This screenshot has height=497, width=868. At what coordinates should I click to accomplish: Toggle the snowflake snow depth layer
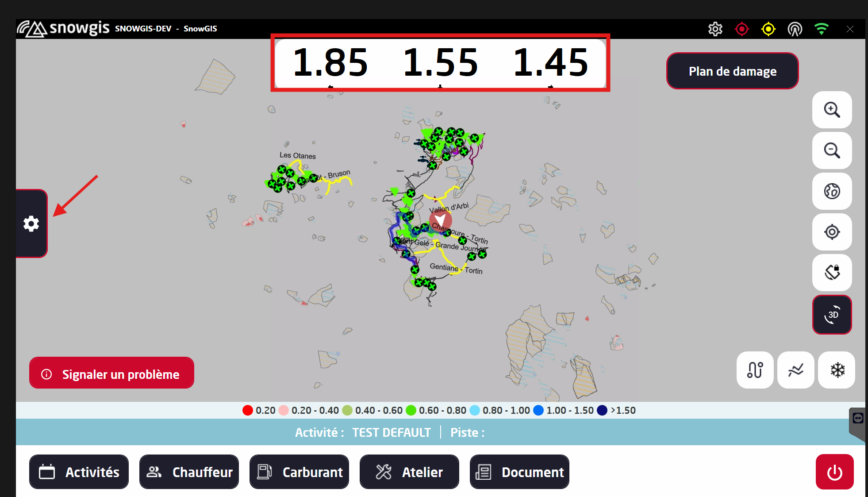pyautogui.click(x=837, y=370)
